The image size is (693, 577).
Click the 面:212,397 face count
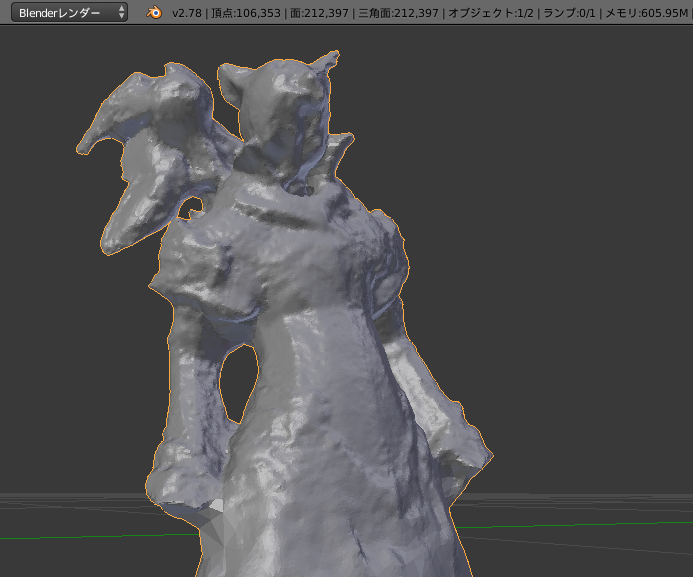[319, 13]
